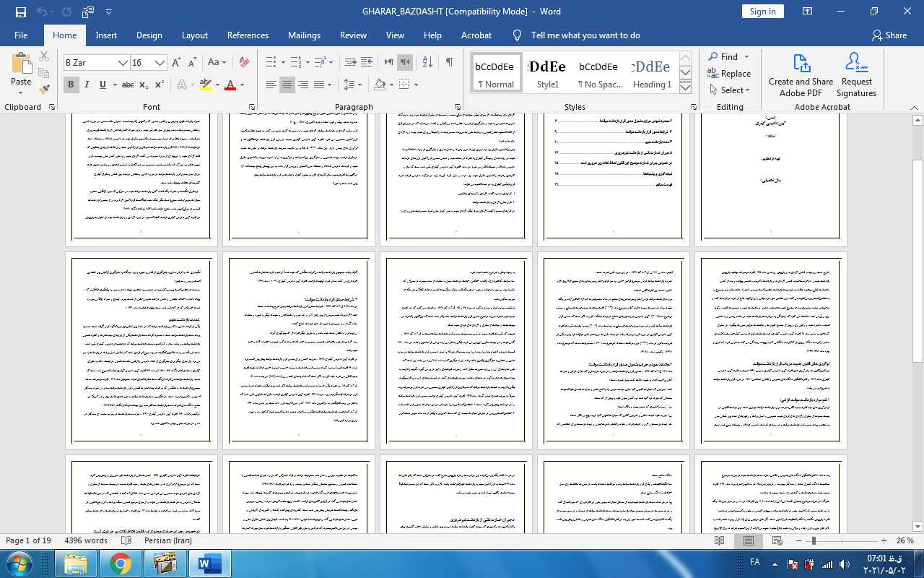Viewport: 924px width, 578px height.
Task: Toggle Bold formatting off
Action: coord(71,85)
